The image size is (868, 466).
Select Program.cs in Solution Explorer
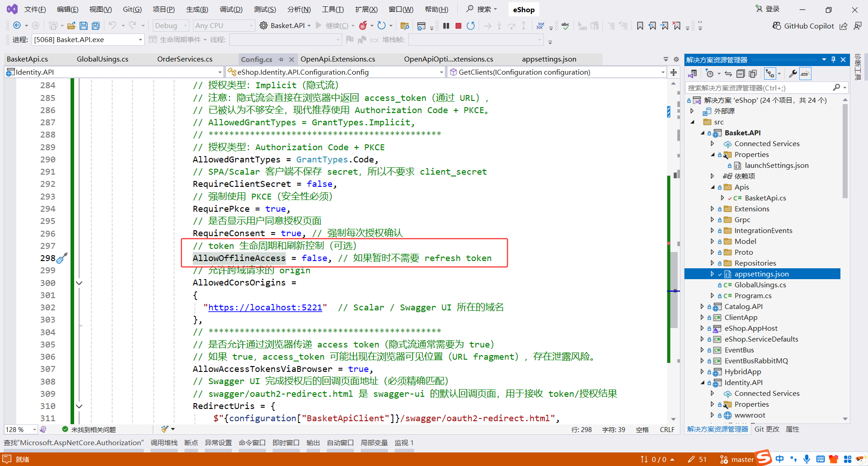pos(753,296)
